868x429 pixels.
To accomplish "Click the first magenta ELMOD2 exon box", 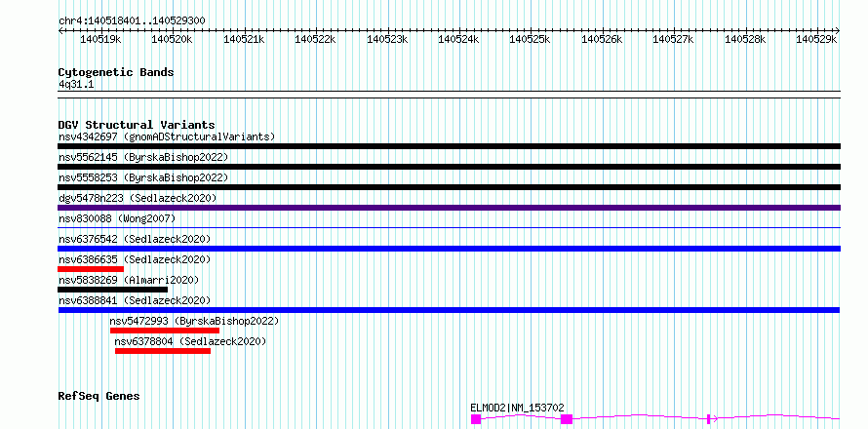I will [476, 419].
